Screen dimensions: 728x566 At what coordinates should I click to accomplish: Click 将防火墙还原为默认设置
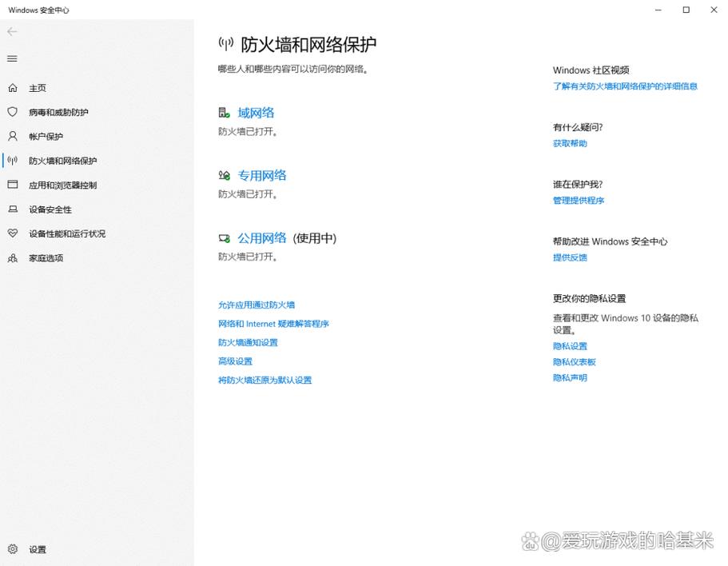coord(265,381)
